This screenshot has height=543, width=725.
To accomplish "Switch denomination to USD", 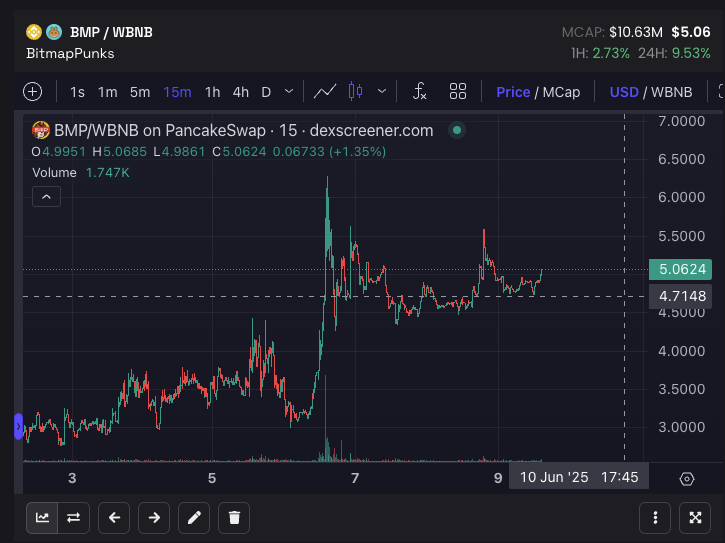I will 624,92.
